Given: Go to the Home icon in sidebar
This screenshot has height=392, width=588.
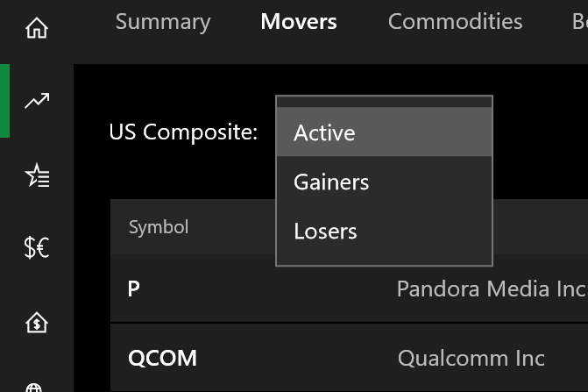Looking at the screenshot, I should tap(37, 28).
